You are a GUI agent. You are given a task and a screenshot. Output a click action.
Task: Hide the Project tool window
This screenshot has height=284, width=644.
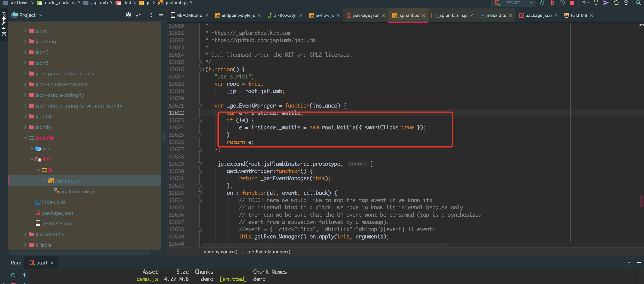click(161, 15)
